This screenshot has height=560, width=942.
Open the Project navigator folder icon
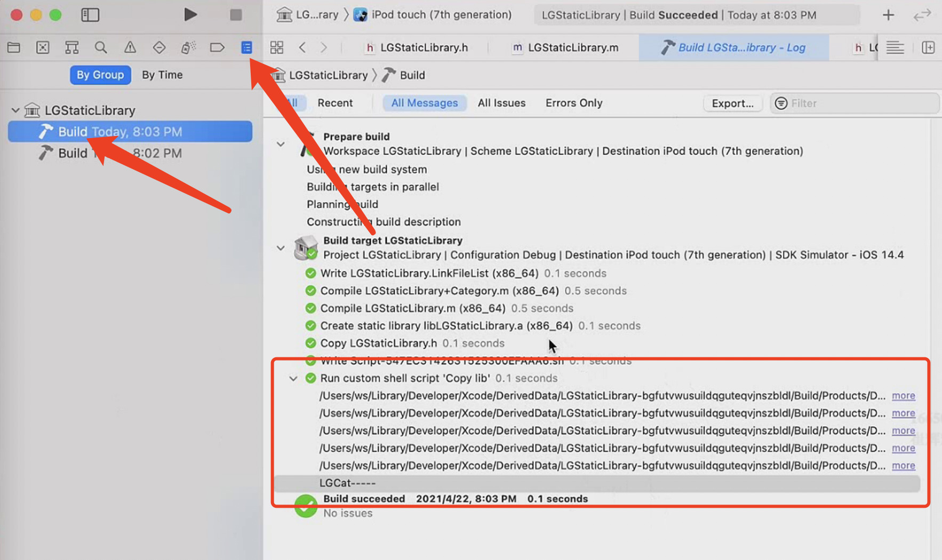14,47
